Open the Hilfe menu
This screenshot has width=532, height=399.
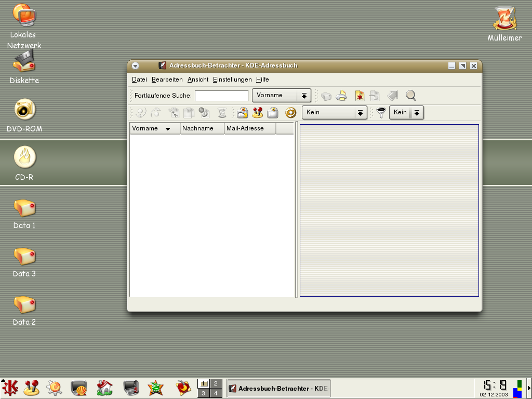(262, 79)
